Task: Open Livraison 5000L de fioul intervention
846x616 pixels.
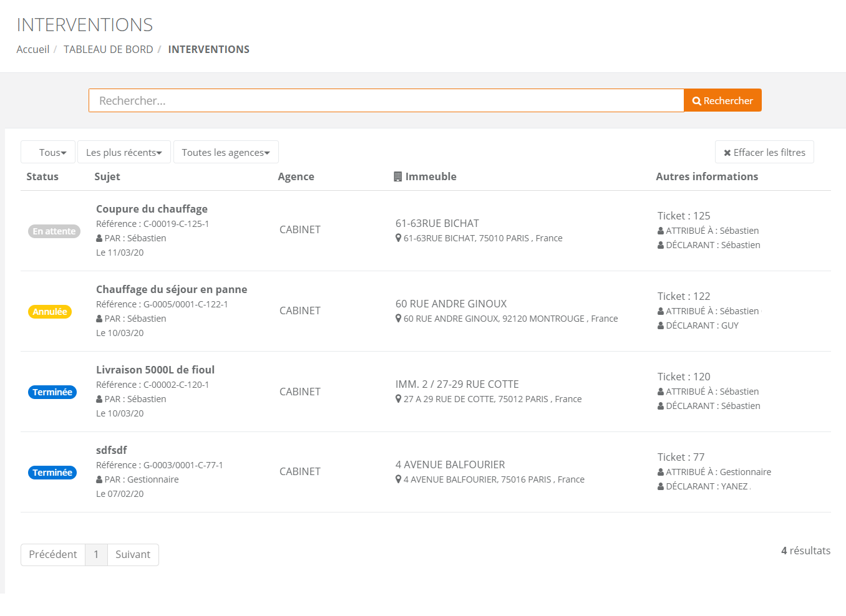Action: [x=155, y=370]
